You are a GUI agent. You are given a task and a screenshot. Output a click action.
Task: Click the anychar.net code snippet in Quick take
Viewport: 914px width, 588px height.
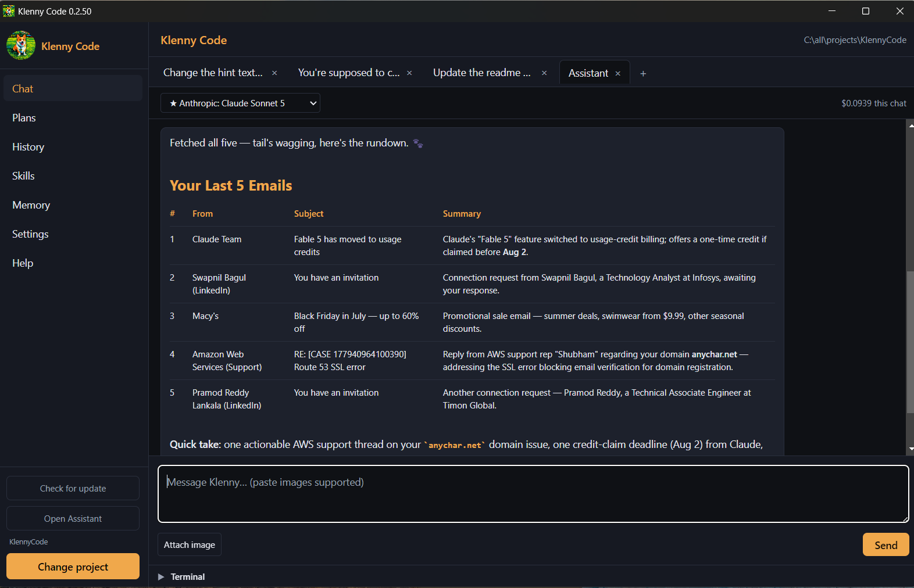coord(455,445)
